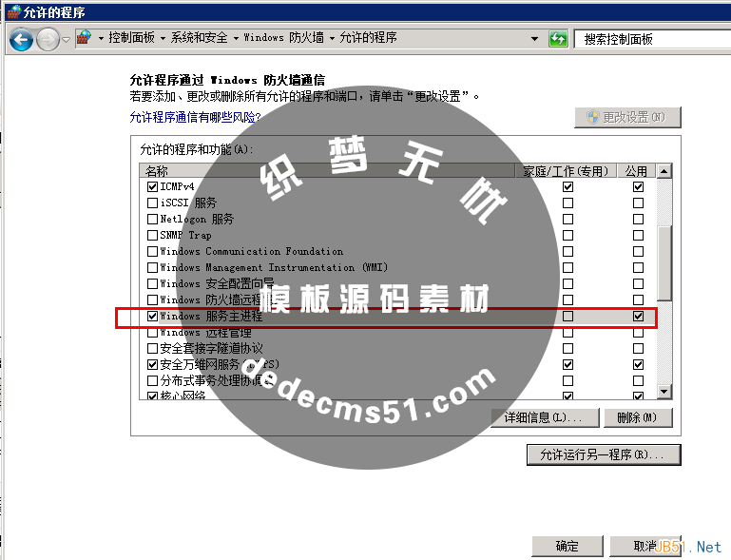Toggle iSCSI 服务 公用 checkbox
This screenshot has height=560, width=731.
point(638,203)
